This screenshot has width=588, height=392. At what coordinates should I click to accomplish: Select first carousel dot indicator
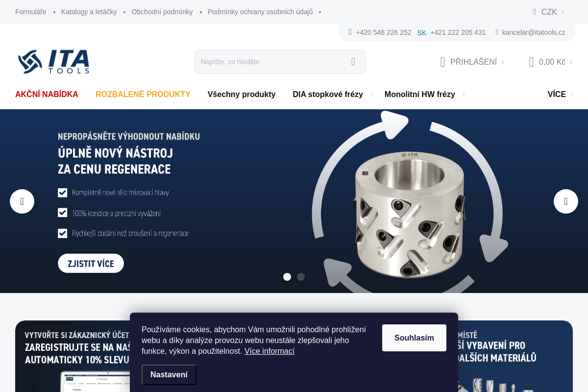click(x=287, y=277)
